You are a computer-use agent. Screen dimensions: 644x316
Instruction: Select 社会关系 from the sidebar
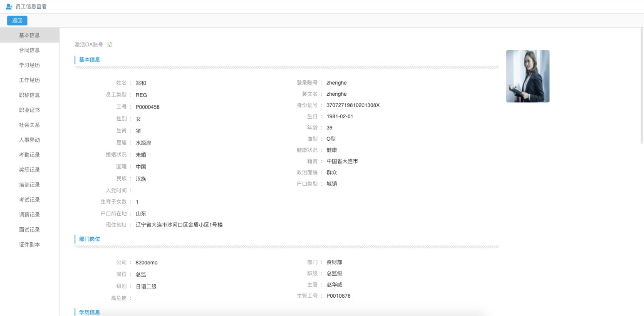[30, 125]
